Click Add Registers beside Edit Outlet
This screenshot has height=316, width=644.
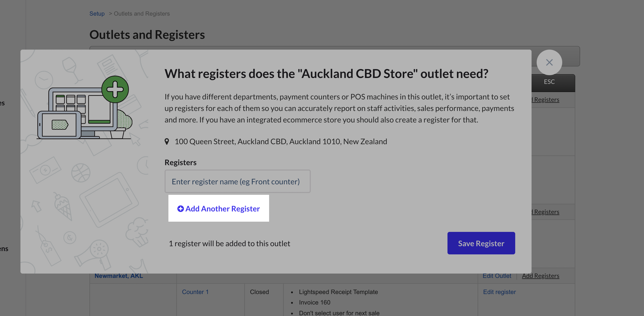pos(540,276)
